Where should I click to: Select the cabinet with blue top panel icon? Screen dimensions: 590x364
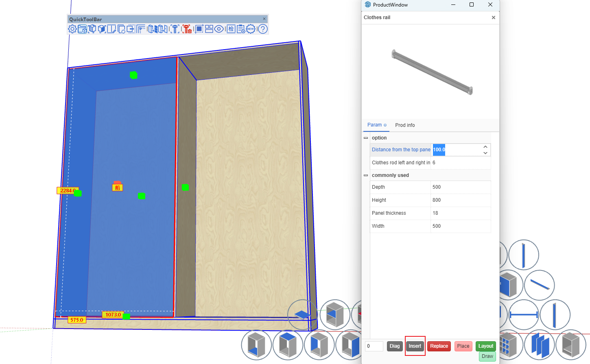[x=288, y=344]
